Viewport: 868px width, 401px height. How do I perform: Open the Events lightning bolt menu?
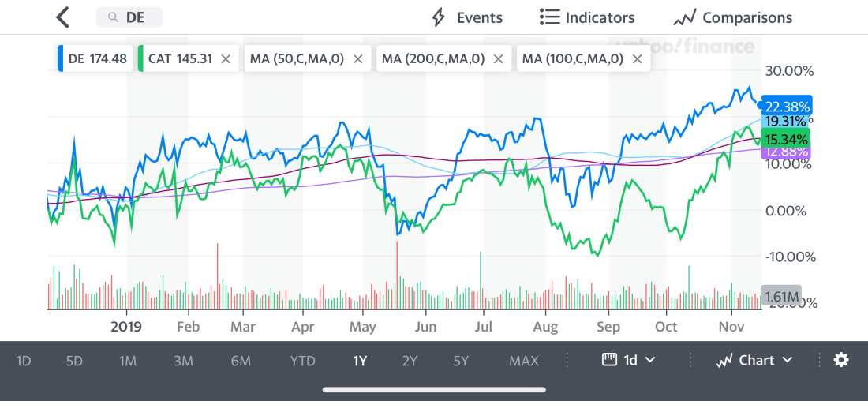click(x=466, y=17)
